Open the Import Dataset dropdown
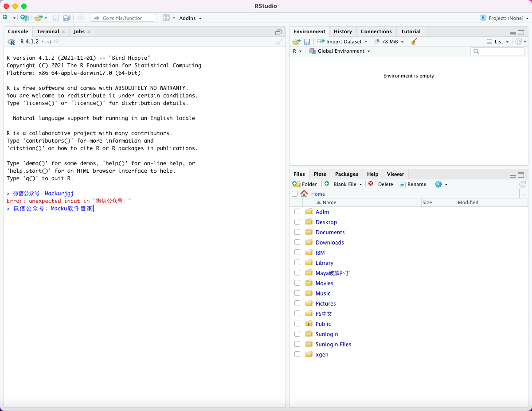Screen dimensions: 532x411 click(342, 42)
